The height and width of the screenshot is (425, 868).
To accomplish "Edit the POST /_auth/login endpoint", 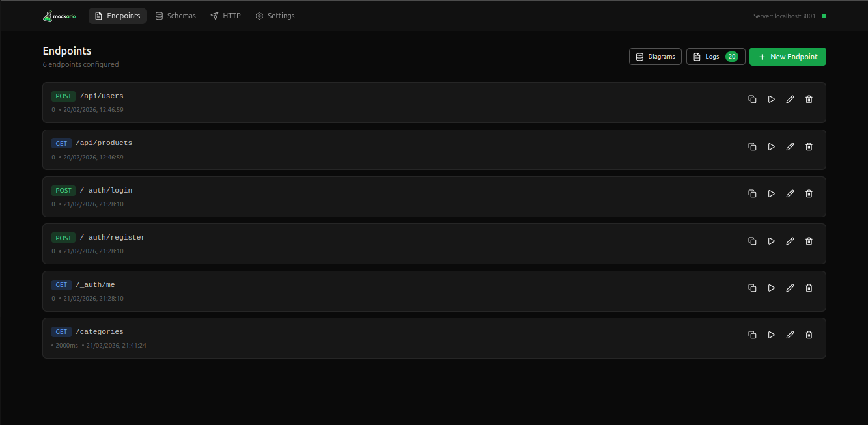I will click(790, 194).
